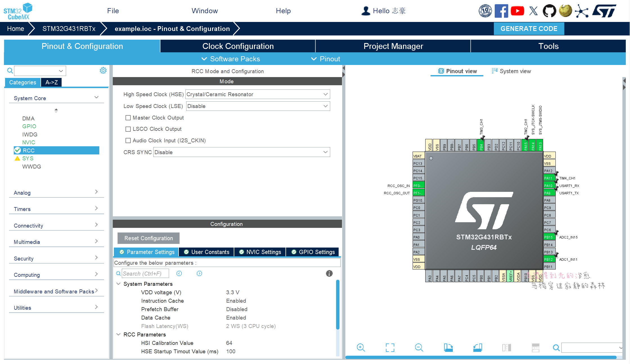Viewport: 630px width, 364px height.
Task: Click the GENERATE CODE button
Action: pyautogui.click(x=529, y=29)
